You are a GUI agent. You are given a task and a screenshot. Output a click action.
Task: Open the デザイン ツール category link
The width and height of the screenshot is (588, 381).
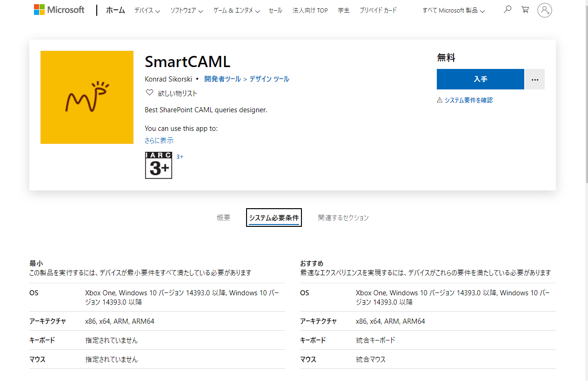[269, 79]
